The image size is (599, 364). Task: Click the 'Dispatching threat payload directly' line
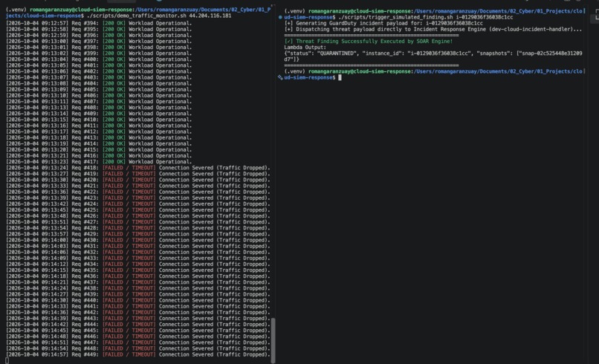pyautogui.click(x=433, y=30)
